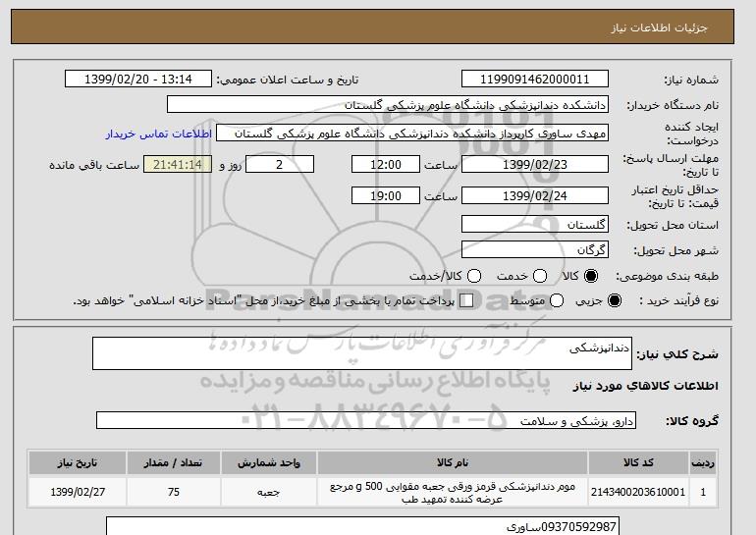Click the row number cell 1
Viewport: 756px width, 535px height.
(703, 492)
